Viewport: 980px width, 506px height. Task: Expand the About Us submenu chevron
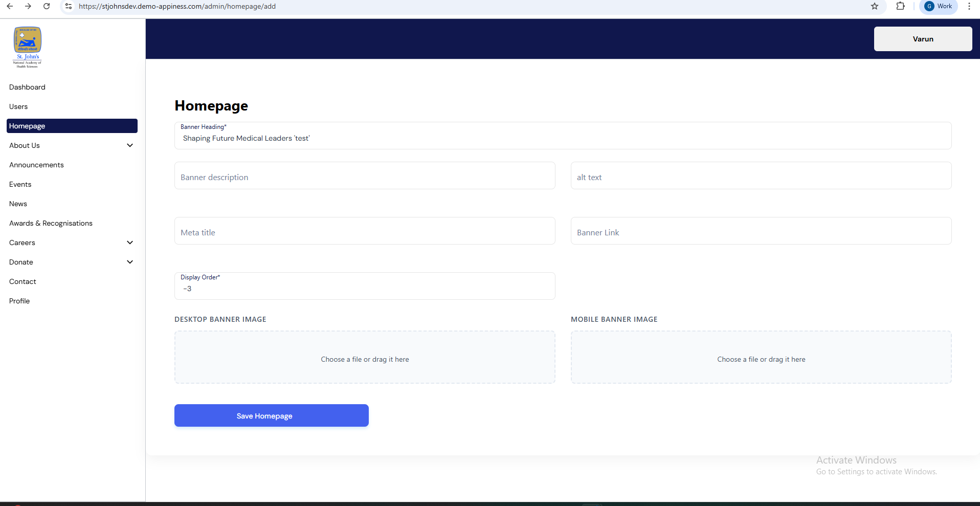point(130,145)
